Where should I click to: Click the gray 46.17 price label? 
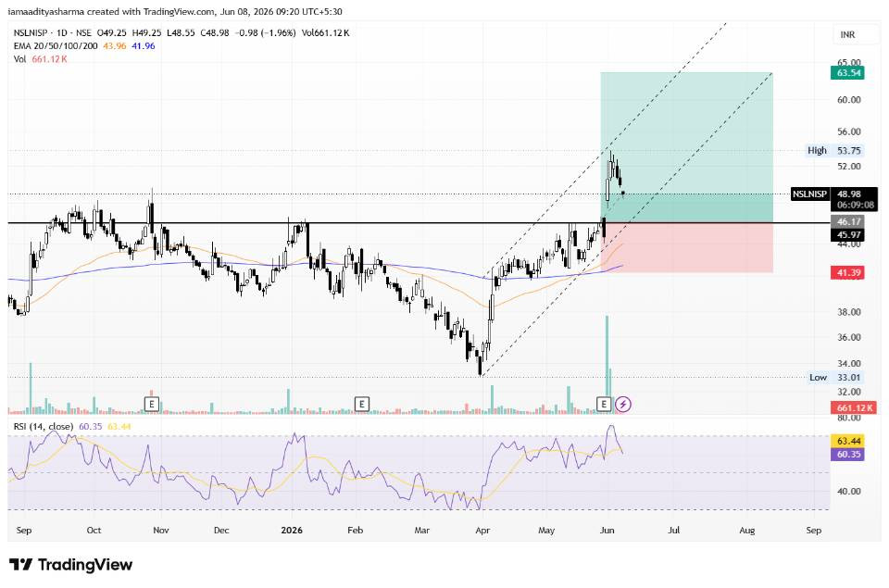848,221
